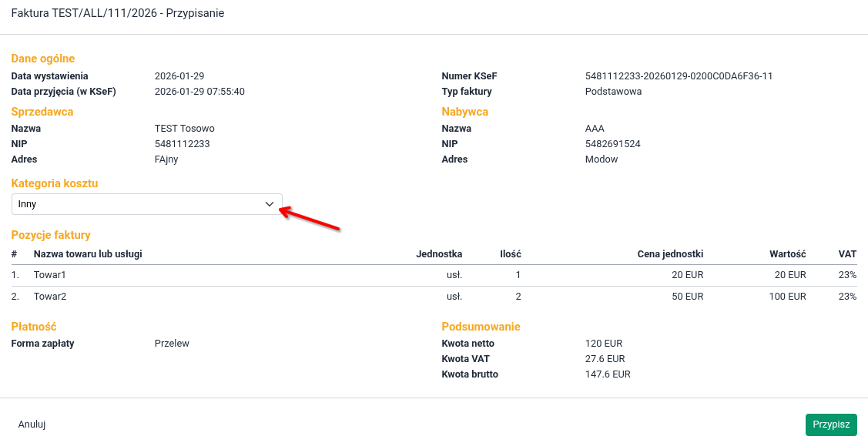Expand the Kategoria kosztu dropdown chevron
Screen dimensions: 868x443
pos(269,204)
